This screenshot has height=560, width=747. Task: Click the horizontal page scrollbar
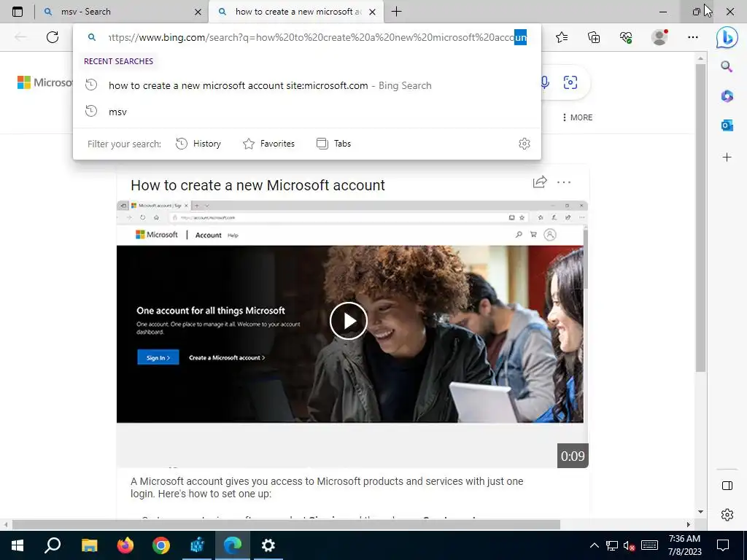[x=286, y=525]
